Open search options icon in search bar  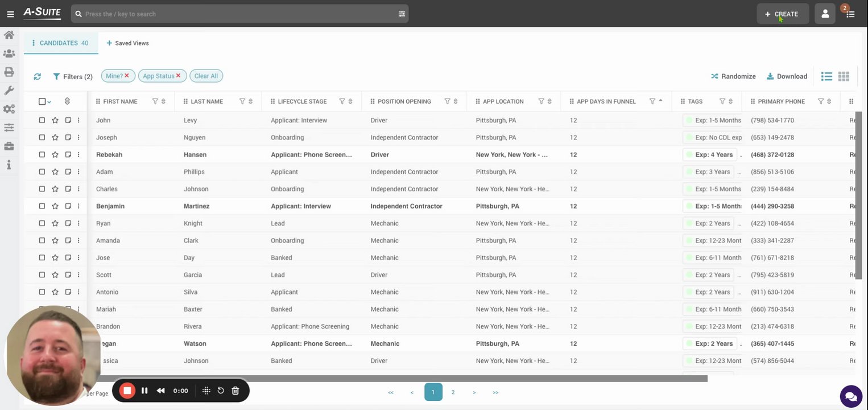point(402,14)
